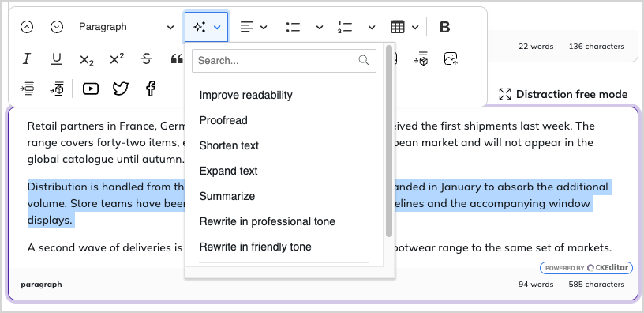Open the Paragraph heading style dropdown
This screenshot has height=313, width=644.
(x=125, y=27)
